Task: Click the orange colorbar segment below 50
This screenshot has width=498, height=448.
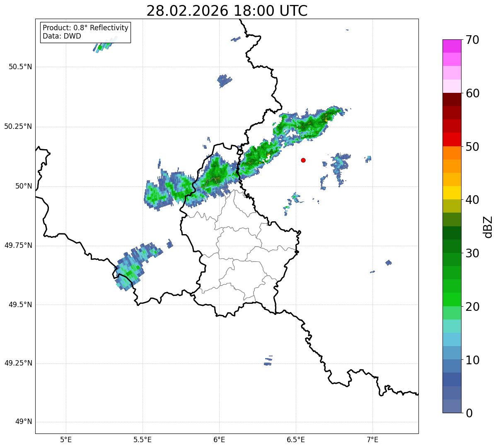Action: tap(452, 153)
